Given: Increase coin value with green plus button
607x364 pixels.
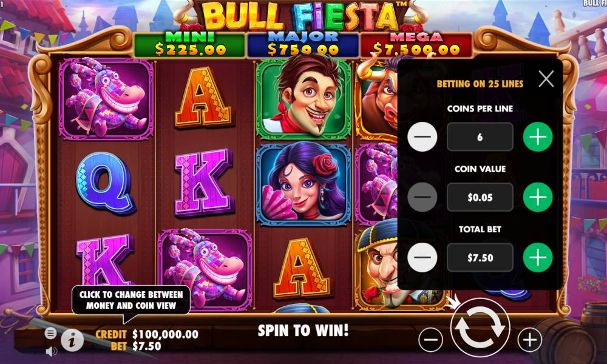Looking at the screenshot, I should (538, 197).
